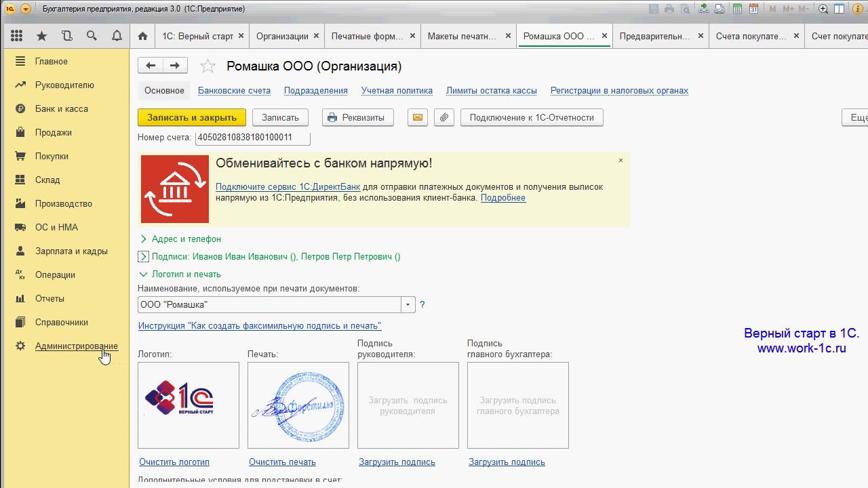Switch to the 1С: Верный старт tab
The height and width of the screenshot is (488, 868).
pos(197,36)
